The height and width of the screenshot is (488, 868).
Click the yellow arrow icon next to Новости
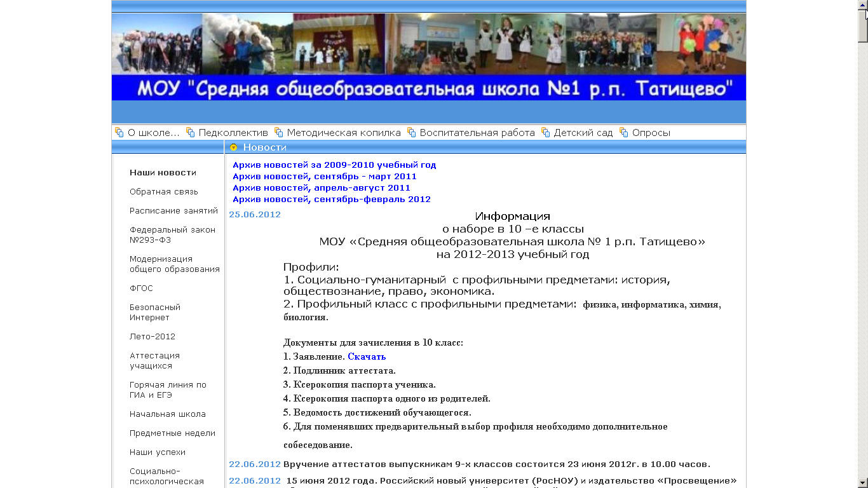click(233, 147)
